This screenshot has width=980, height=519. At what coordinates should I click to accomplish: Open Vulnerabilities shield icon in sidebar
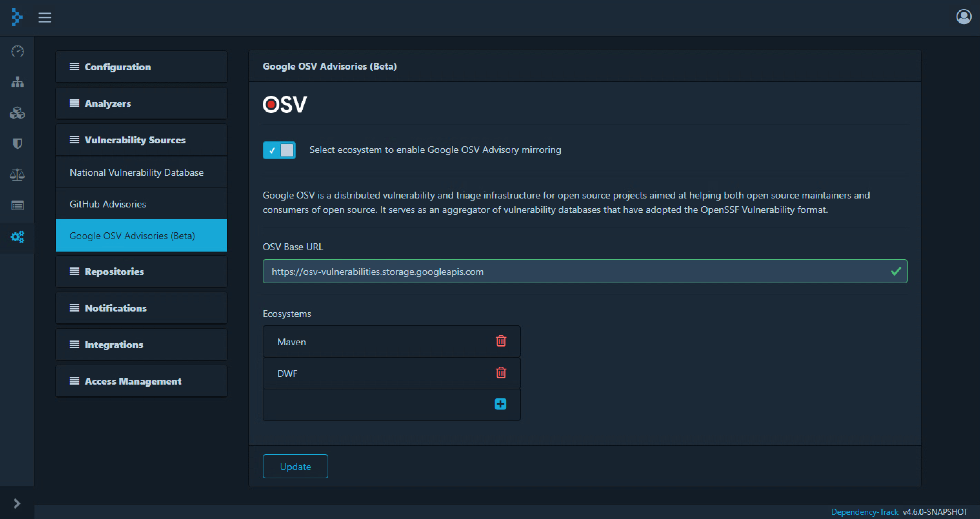pyautogui.click(x=18, y=144)
